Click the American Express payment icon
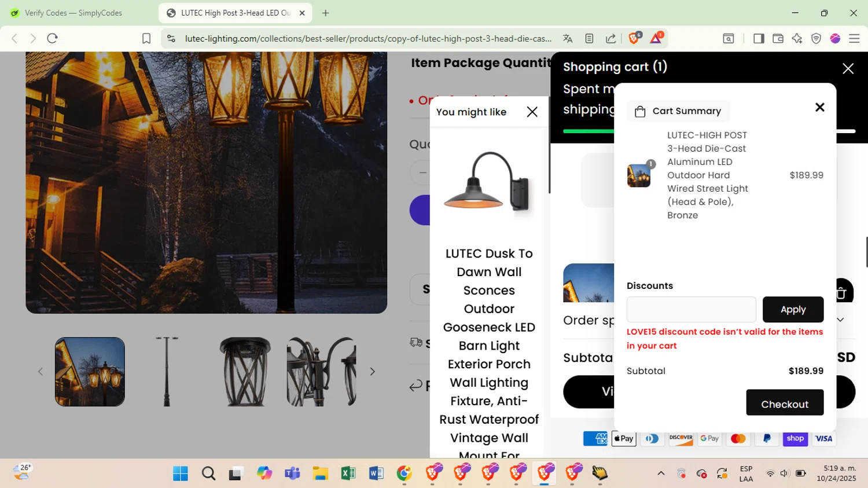The image size is (868, 488). point(595,439)
